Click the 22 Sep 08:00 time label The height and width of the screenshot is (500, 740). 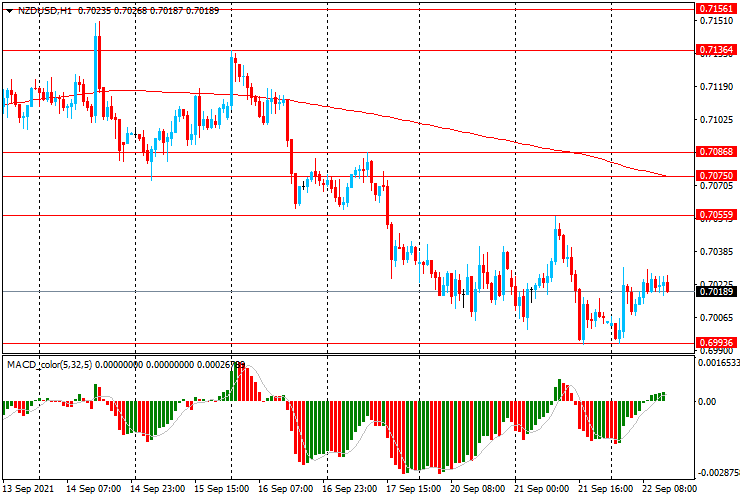coord(671,490)
